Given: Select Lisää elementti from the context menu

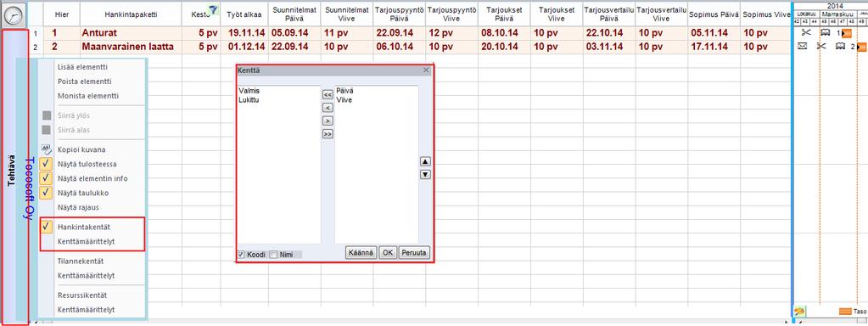Looking at the screenshot, I should [x=82, y=67].
